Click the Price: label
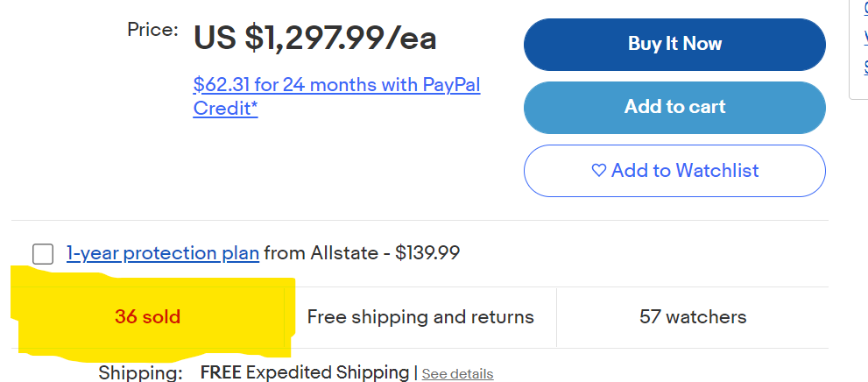Image resolution: width=868 pixels, height=382 pixels. pos(153,29)
